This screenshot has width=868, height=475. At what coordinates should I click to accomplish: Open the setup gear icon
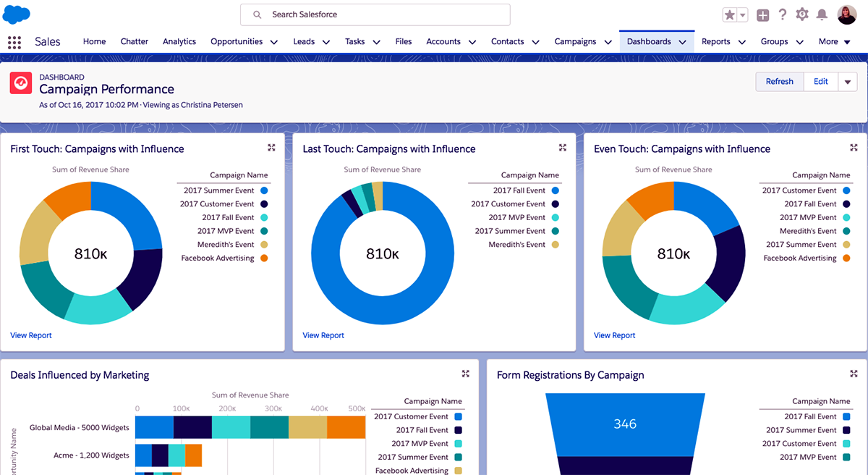(x=801, y=14)
